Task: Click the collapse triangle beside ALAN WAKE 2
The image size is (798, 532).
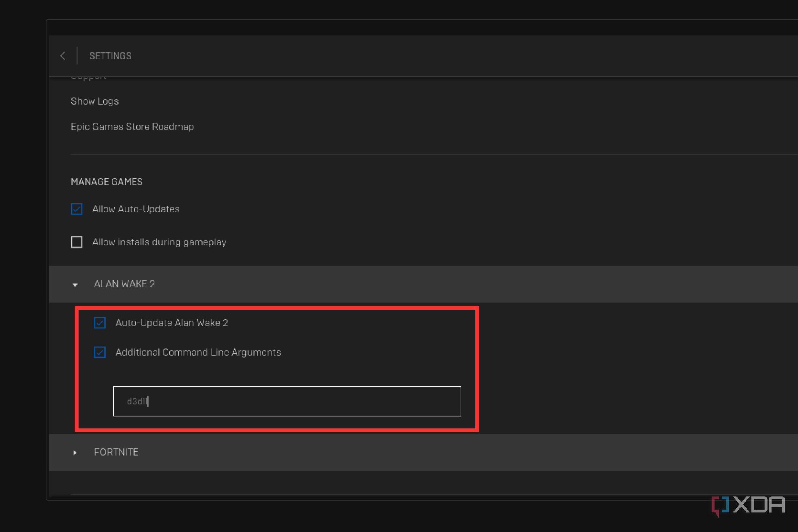Action: tap(75, 284)
